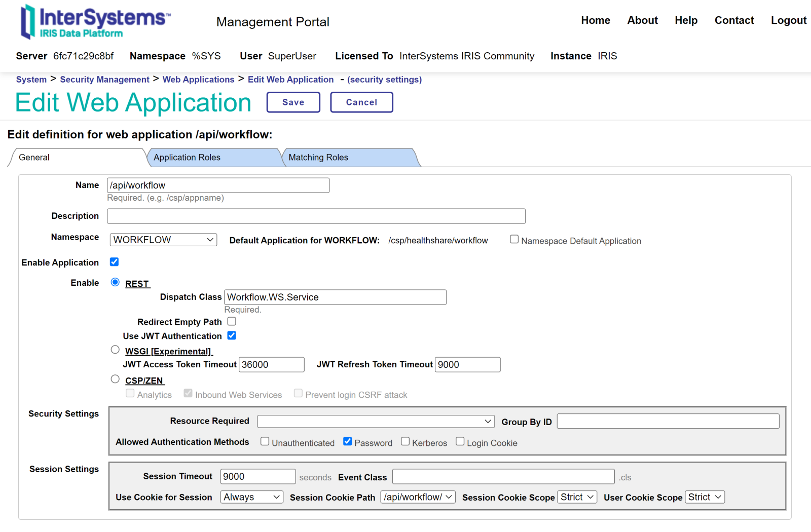This screenshot has width=811, height=532.
Task: Click Logout in the top navigation
Action: [x=788, y=20]
